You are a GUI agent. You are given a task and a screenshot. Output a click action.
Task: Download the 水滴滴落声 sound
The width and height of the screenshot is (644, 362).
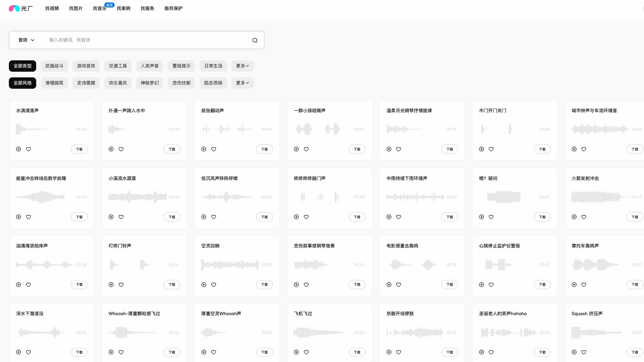[x=79, y=149]
